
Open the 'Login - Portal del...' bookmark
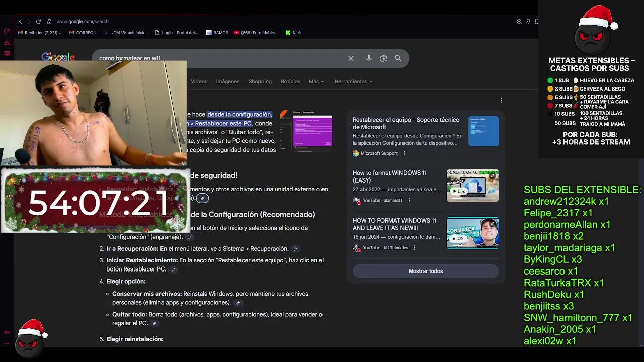pos(177,33)
